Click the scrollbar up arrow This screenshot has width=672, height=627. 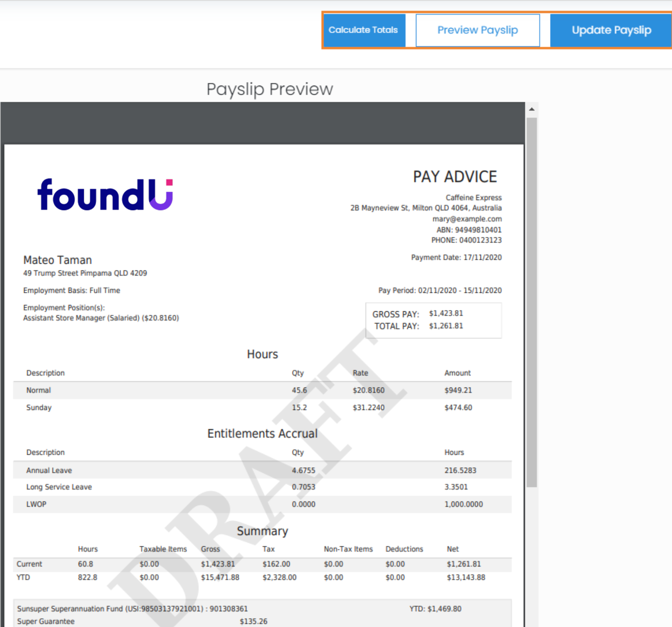(x=532, y=109)
